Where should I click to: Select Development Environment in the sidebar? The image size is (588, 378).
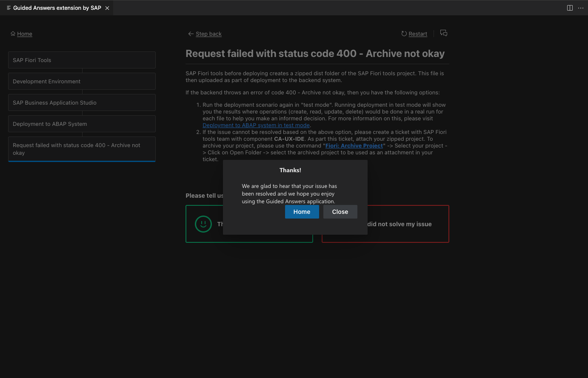pyautogui.click(x=82, y=81)
